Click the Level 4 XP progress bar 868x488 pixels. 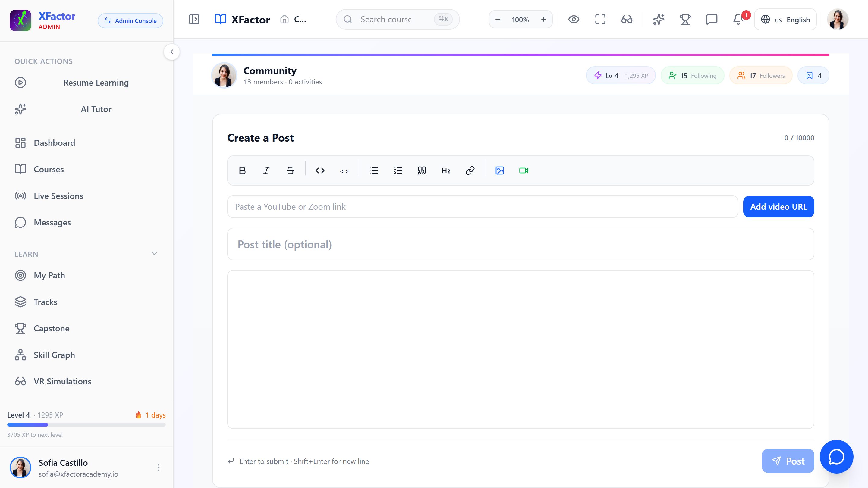(86, 425)
